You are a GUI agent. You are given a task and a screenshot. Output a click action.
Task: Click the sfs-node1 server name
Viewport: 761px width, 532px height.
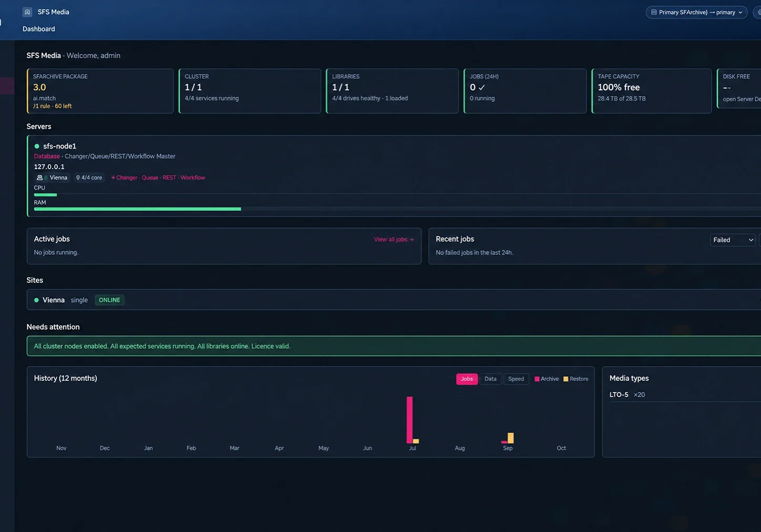click(x=59, y=146)
